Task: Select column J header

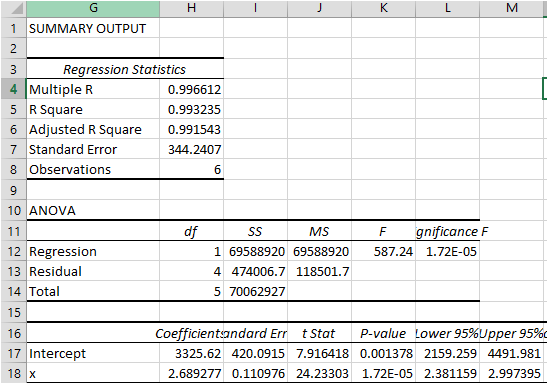Action: 319,8
